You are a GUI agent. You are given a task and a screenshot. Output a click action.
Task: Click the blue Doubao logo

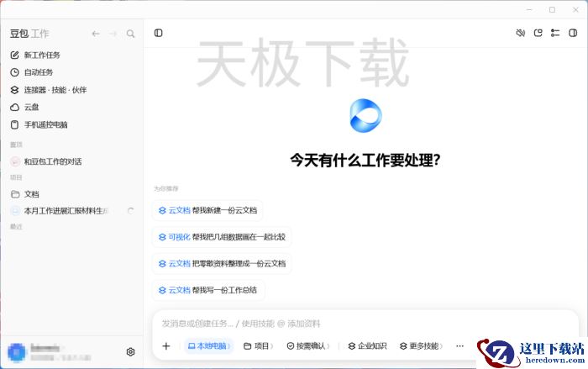[x=365, y=115]
